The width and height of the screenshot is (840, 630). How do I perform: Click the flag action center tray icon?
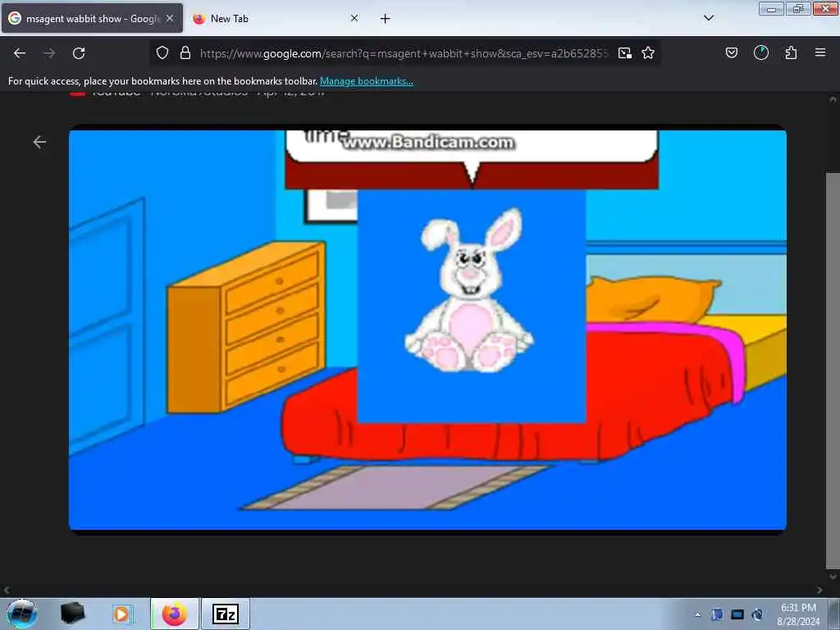[717, 614]
